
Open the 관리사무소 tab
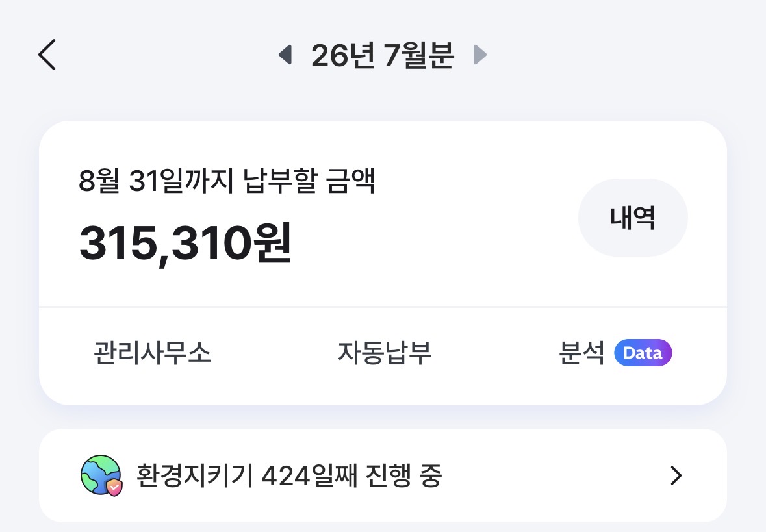point(152,353)
